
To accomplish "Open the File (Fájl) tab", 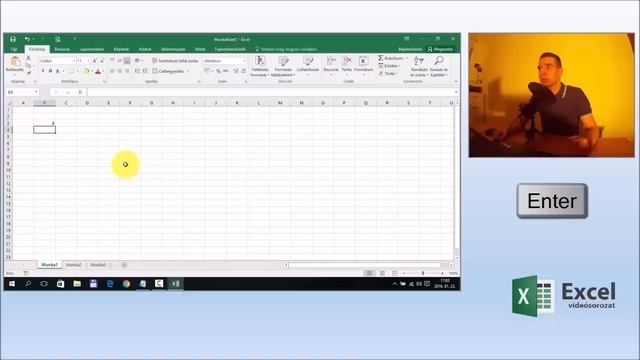I will (14, 49).
